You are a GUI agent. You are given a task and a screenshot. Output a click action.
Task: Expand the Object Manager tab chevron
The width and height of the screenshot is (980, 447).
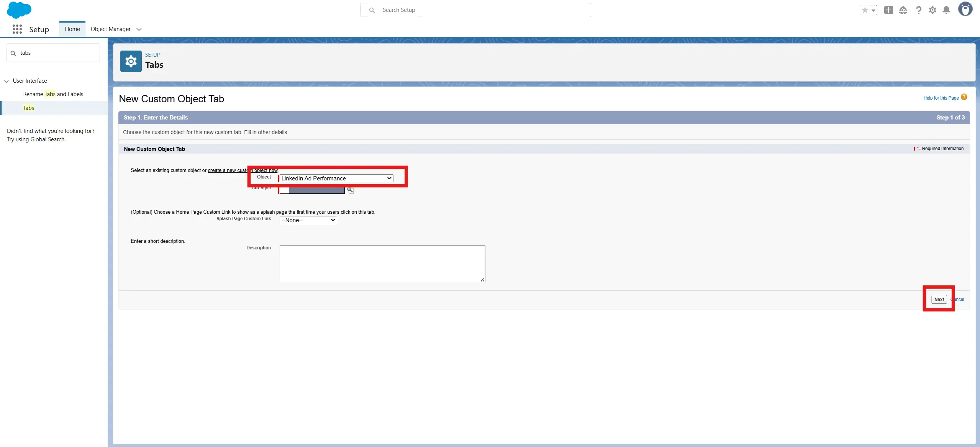pyautogui.click(x=139, y=29)
